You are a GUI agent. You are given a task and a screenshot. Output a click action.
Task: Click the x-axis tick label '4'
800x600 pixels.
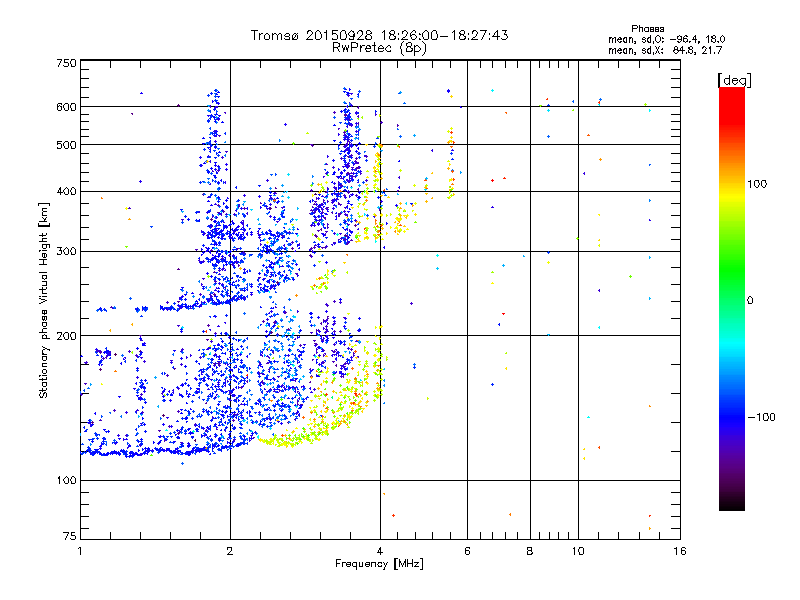pos(380,551)
